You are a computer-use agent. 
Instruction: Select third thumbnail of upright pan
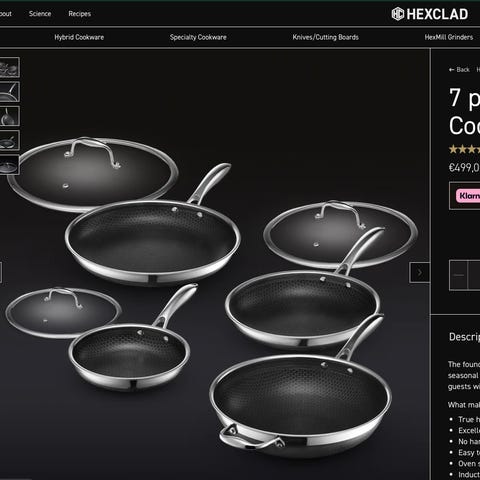9,116
